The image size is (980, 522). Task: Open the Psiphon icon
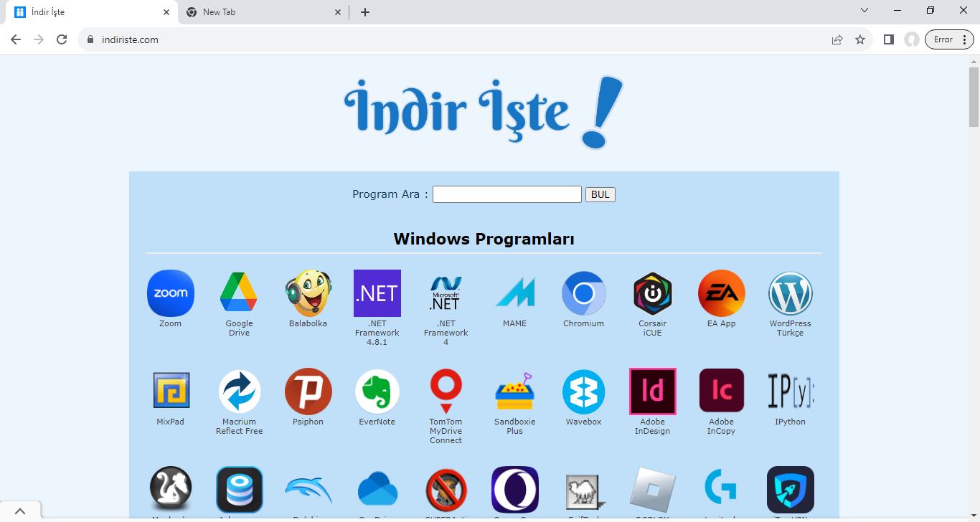308,391
